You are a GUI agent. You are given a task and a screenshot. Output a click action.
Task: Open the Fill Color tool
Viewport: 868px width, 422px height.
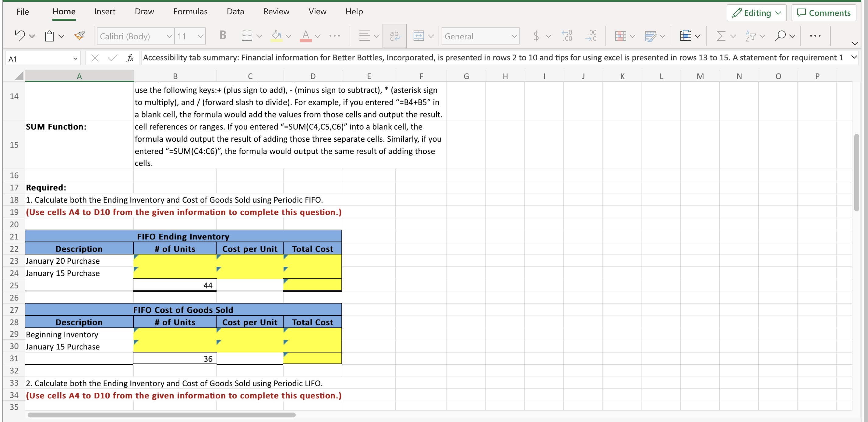pos(276,35)
